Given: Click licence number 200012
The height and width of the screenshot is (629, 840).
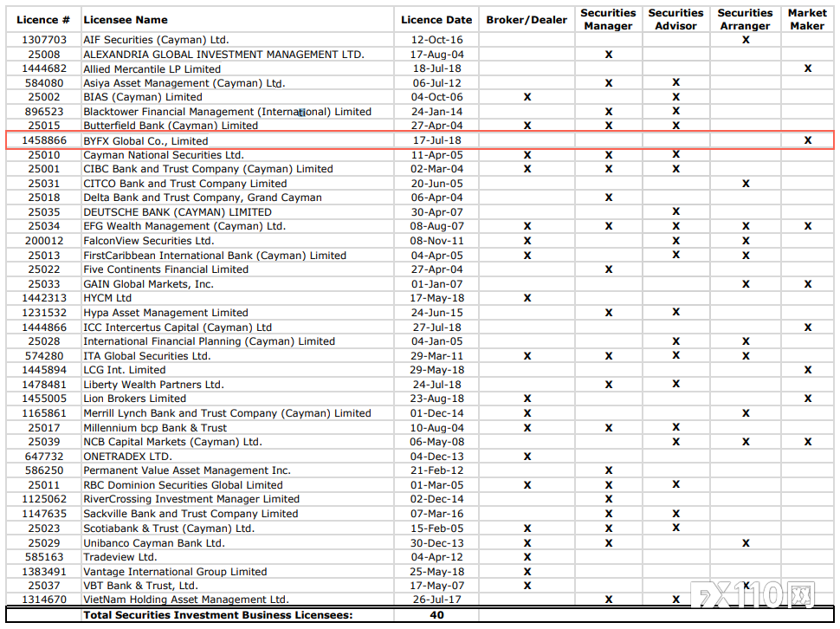Looking at the screenshot, I should (x=44, y=241).
